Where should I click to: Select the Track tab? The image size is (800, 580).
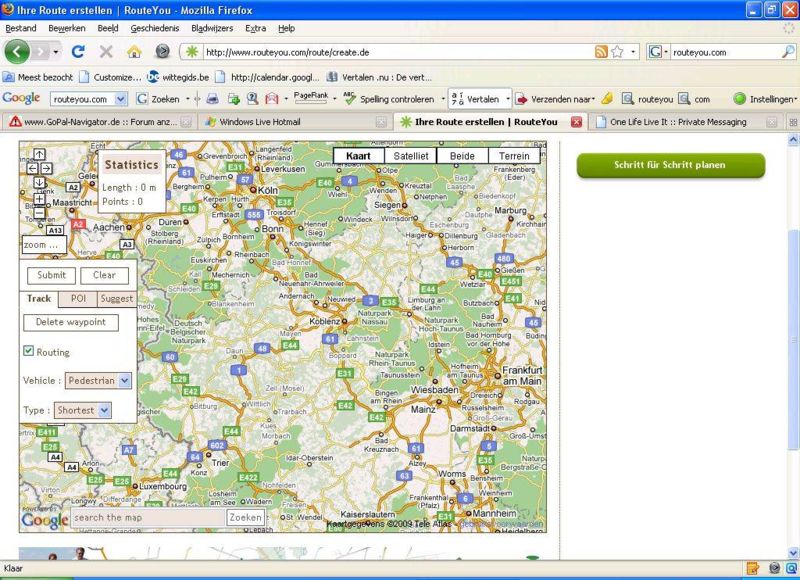click(x=39, y=299)
